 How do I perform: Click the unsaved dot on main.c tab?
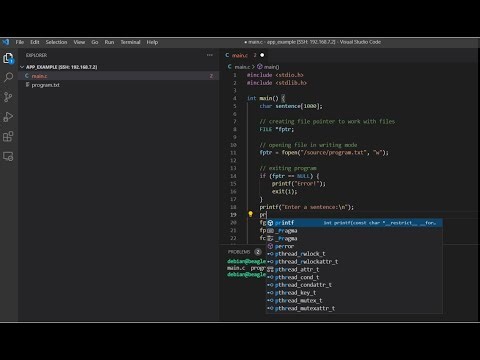(262, 55)
